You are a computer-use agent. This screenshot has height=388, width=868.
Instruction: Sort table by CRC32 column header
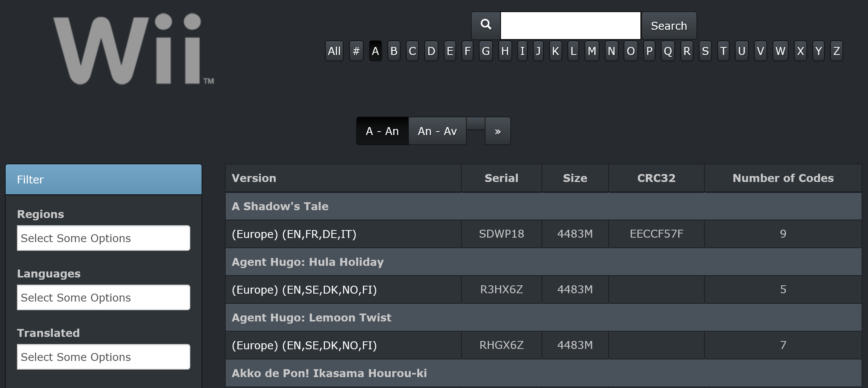pyautogui.click(x=656, y=178)
